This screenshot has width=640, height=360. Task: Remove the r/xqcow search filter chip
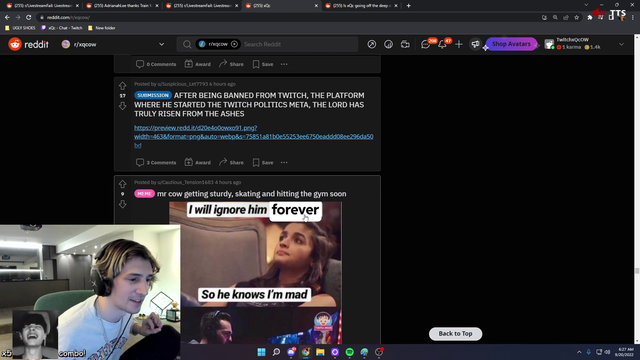[234, 44]
